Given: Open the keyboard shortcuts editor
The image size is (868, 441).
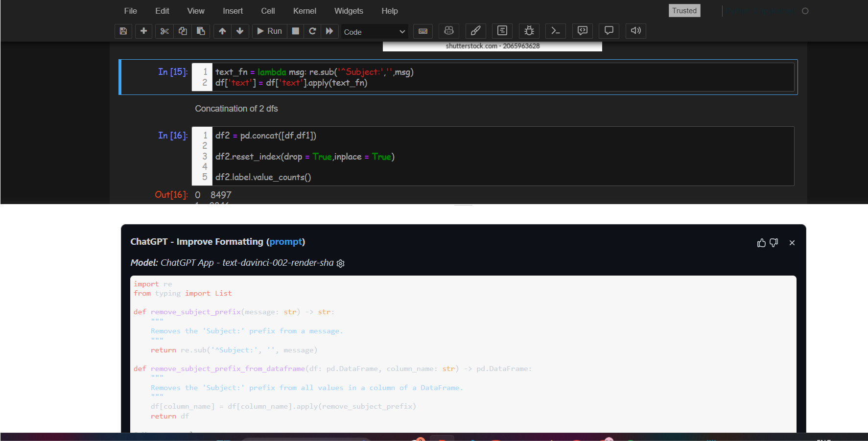Looking at the screenshot, I should (422, 31).
